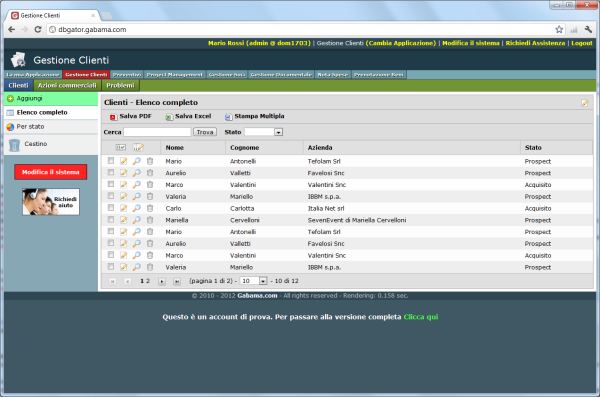600x397 pixels.
Task: Edit the Mariella Cervelloni record with the pencil icon
Action: click(x=123, y=220)
